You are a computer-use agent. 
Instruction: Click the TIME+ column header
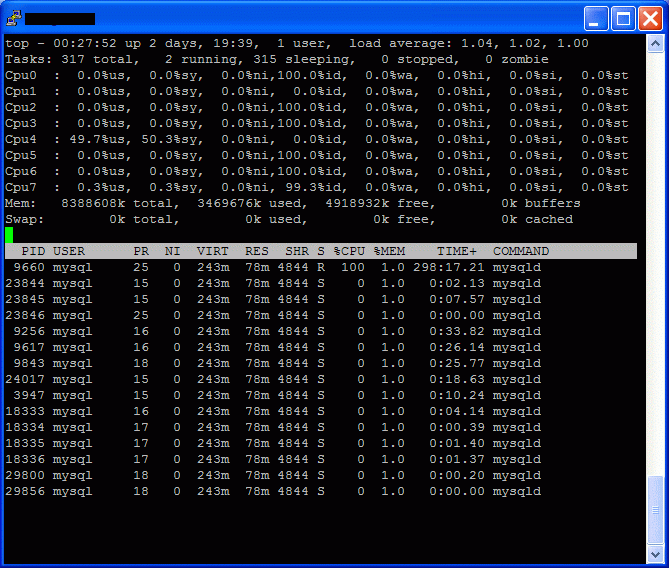coord(457,251)
